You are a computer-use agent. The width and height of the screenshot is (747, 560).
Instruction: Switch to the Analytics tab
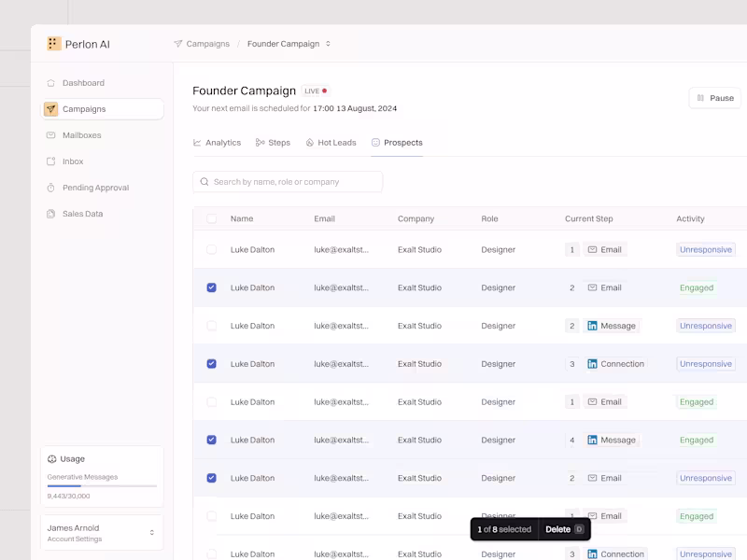point(217,143)
